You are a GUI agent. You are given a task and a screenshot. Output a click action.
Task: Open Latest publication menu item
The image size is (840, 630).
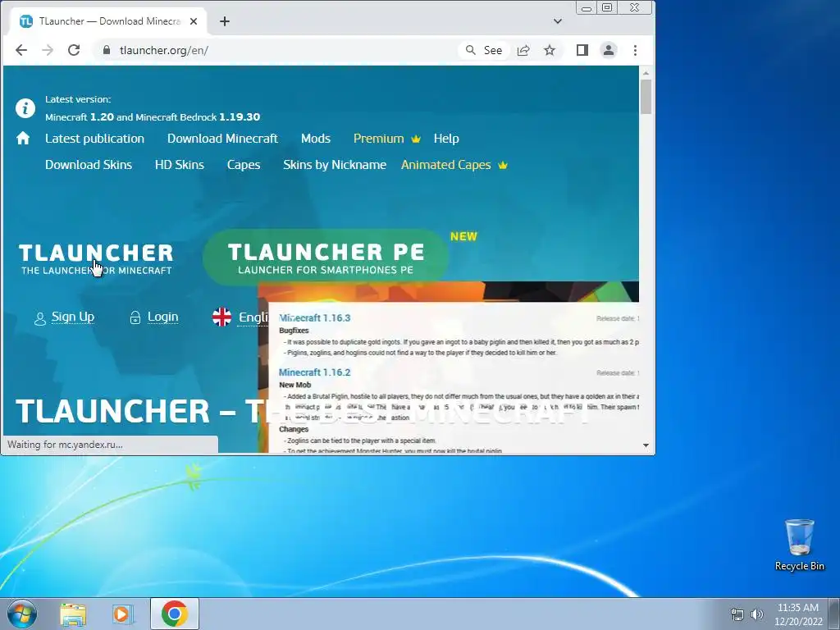coord(95,139)
